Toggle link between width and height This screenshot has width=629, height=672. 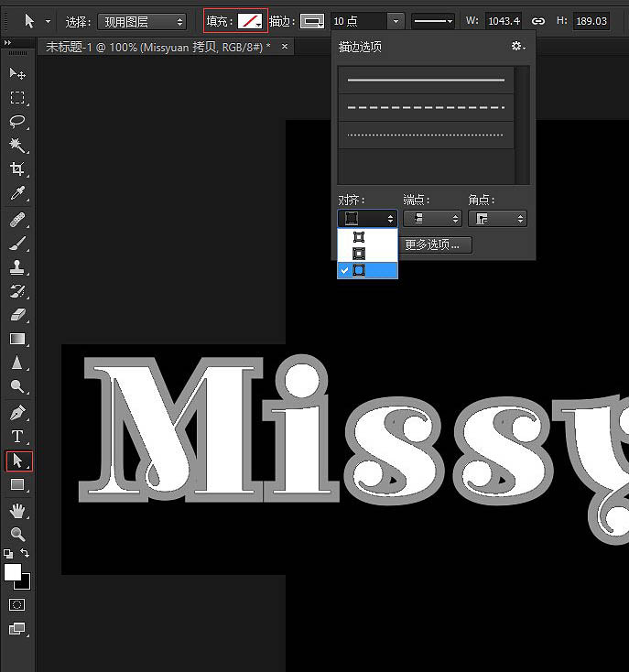538,21
